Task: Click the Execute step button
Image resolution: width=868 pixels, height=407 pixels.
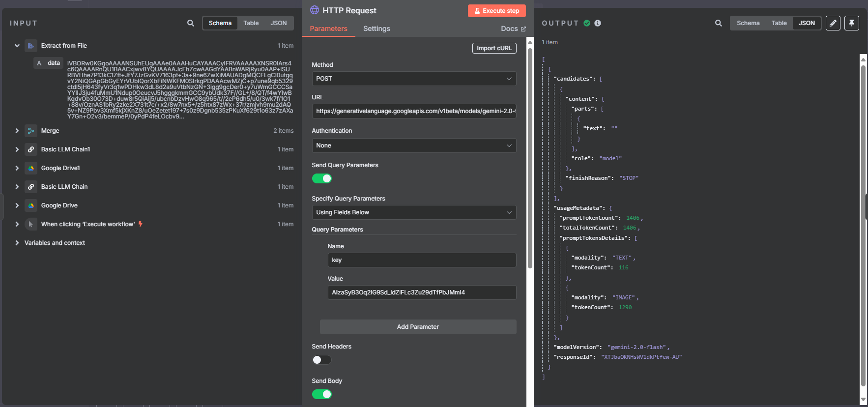Action: point(496,11)
